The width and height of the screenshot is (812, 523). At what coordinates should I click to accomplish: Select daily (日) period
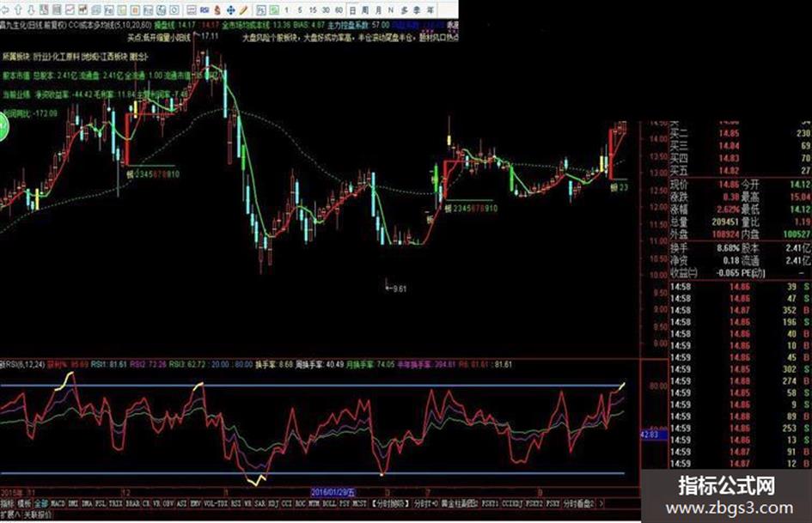352,9
